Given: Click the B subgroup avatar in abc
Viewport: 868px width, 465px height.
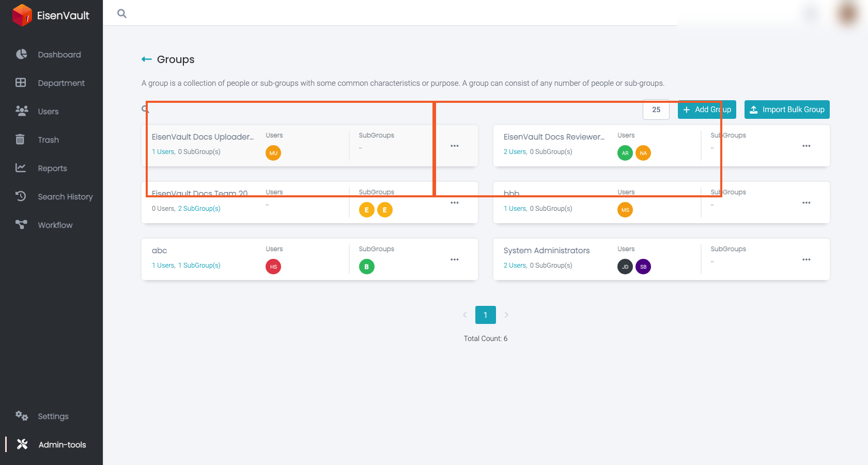Looking at the screenshot, I should (x=367, y=267).
